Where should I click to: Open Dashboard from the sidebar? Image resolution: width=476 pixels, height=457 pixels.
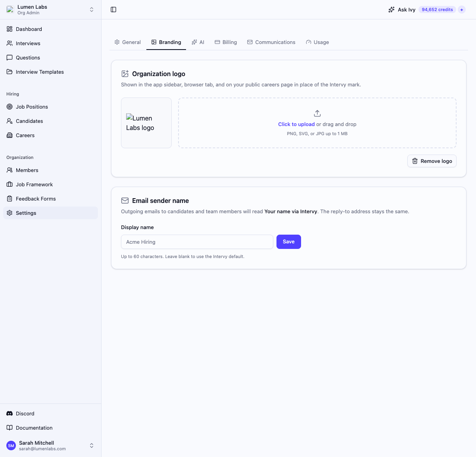coord(50,29)
